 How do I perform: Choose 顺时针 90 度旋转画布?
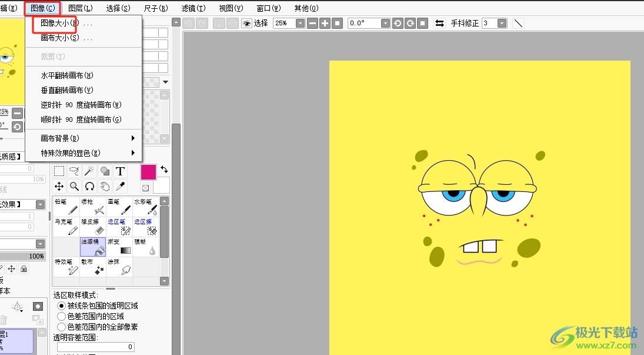point(84,120)
